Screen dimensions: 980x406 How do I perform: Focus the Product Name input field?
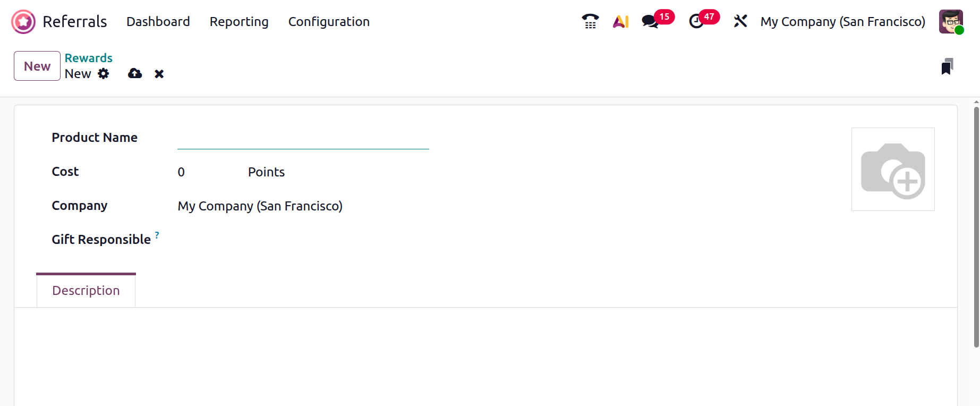pos(303,138)
